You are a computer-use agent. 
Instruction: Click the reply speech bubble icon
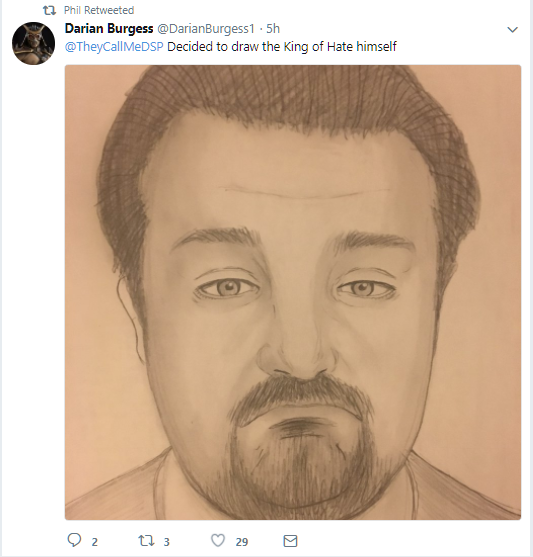(x=74, y=540)
